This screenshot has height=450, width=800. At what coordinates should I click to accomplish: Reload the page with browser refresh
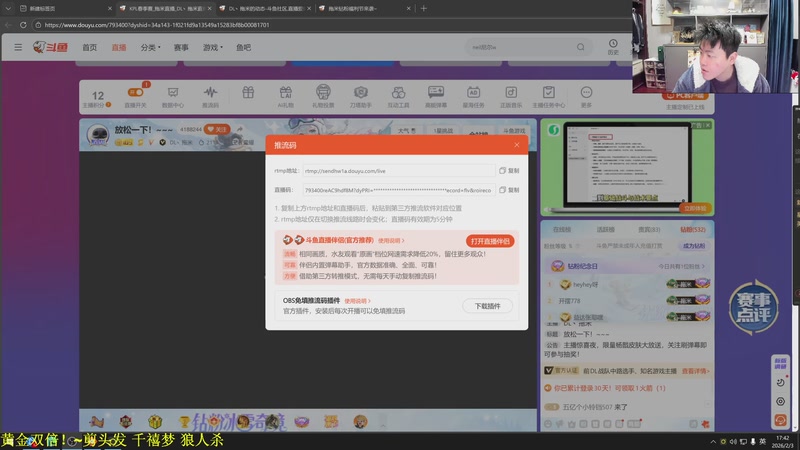tap(23, 24)
